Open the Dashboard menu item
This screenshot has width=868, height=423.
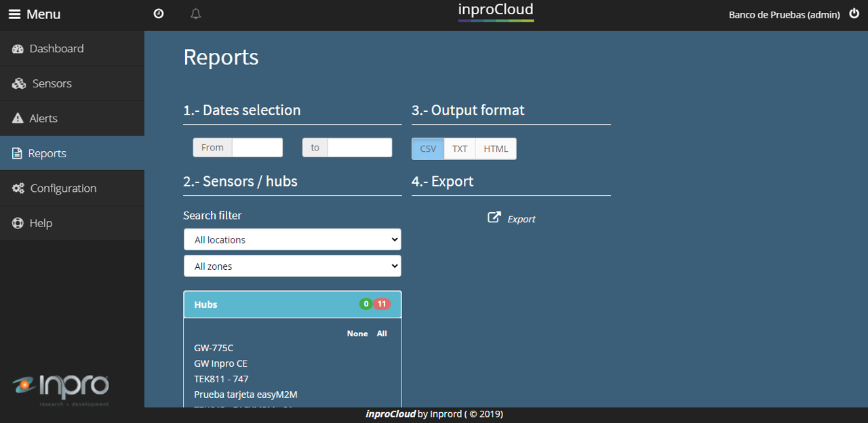72,49
